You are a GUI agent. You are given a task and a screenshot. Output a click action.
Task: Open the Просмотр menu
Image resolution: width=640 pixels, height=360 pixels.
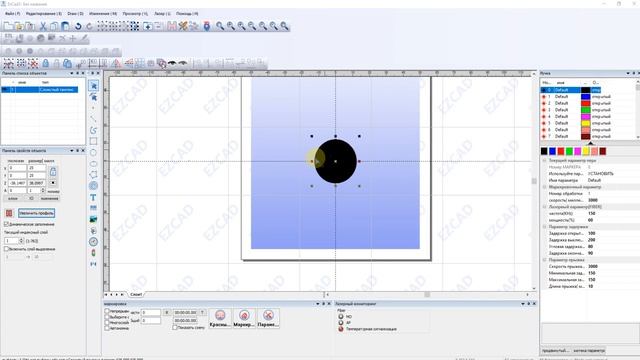[135, 13]
